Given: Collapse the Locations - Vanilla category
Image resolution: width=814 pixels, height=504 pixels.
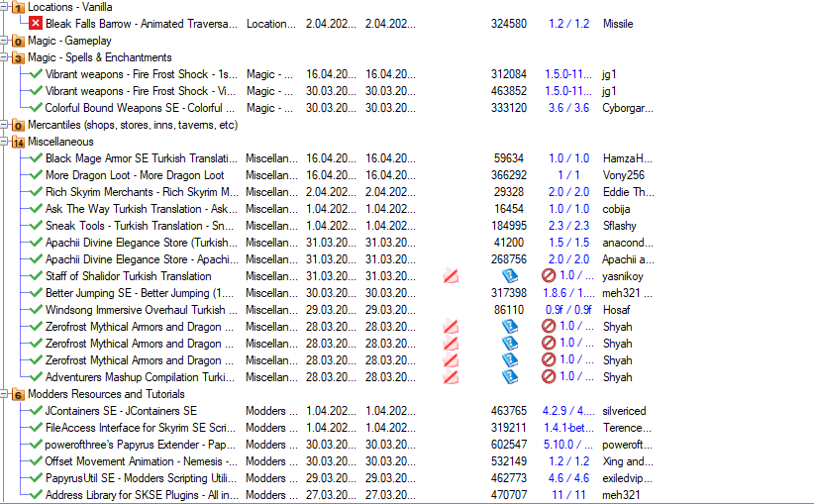Looking at the screenshot, I should (4, 7).
